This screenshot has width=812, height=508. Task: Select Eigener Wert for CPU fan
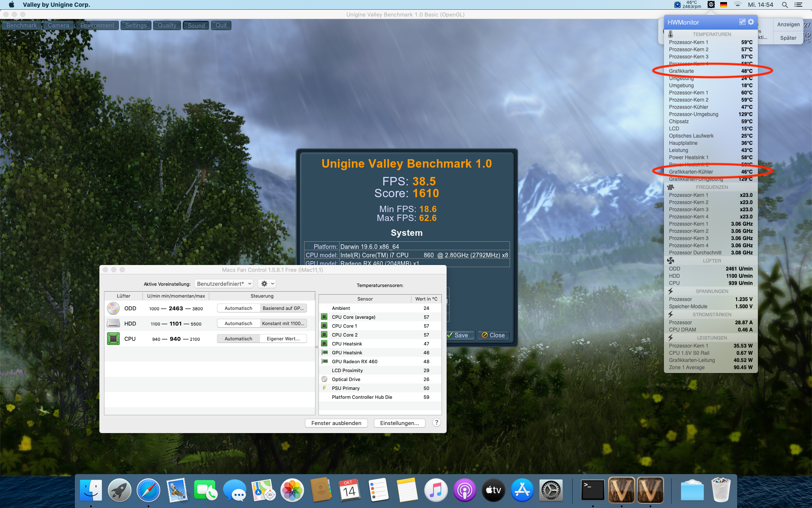[283, 339]
